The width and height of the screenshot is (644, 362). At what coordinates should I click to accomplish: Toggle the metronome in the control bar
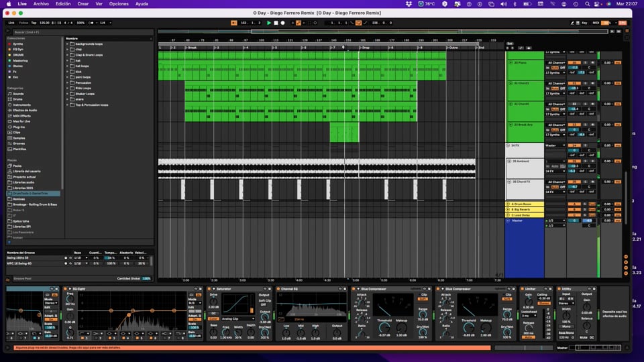tap(91, 23)
